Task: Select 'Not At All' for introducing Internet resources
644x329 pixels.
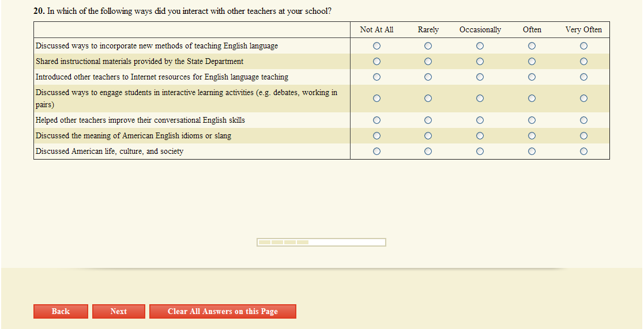Action: click(x=376, y=77)
